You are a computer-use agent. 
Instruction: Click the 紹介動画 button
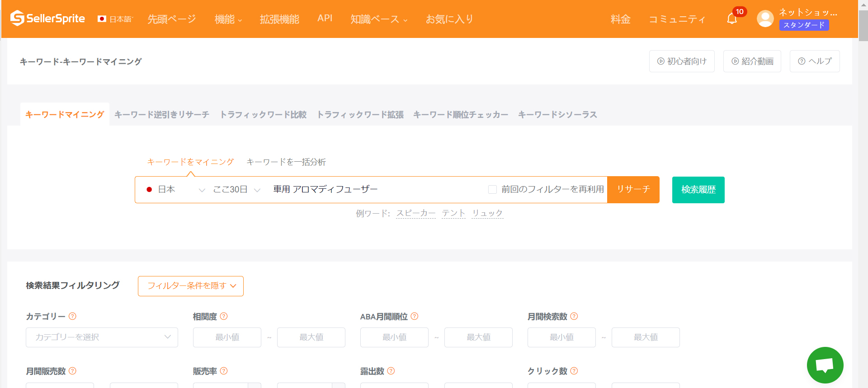pos(752,61)
